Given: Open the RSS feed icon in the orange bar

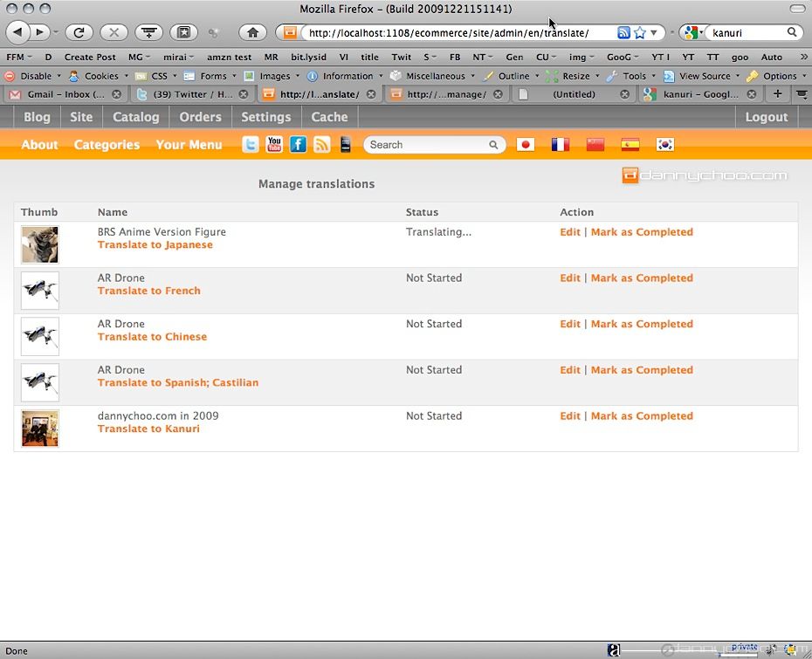Looking at the screenshot, I should tap(321, 145).
